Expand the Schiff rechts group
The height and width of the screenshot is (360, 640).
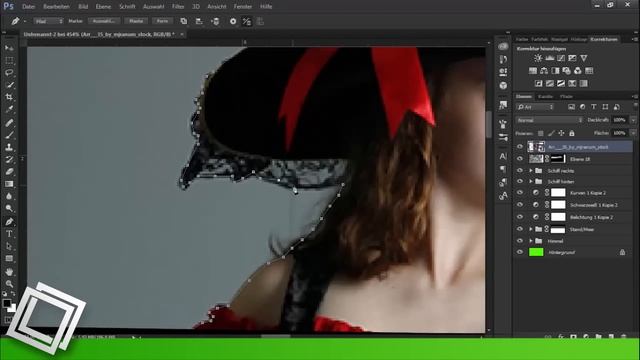531,170
